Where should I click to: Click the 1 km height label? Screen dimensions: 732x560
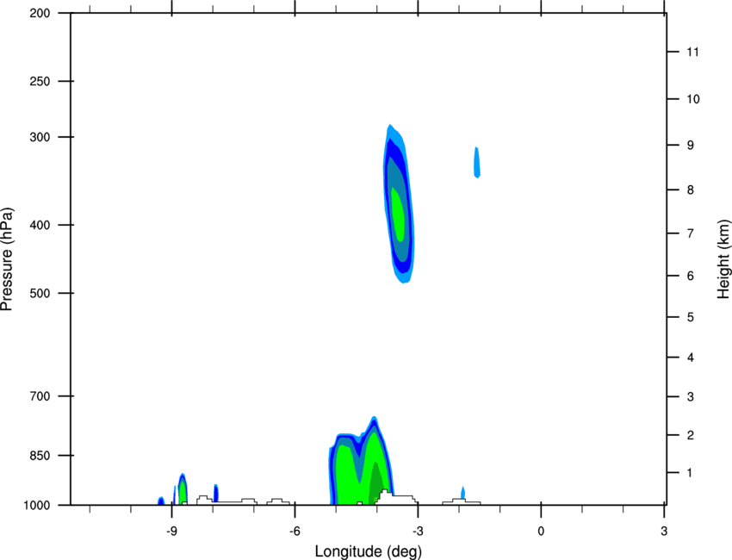click(x=691, y=473)
